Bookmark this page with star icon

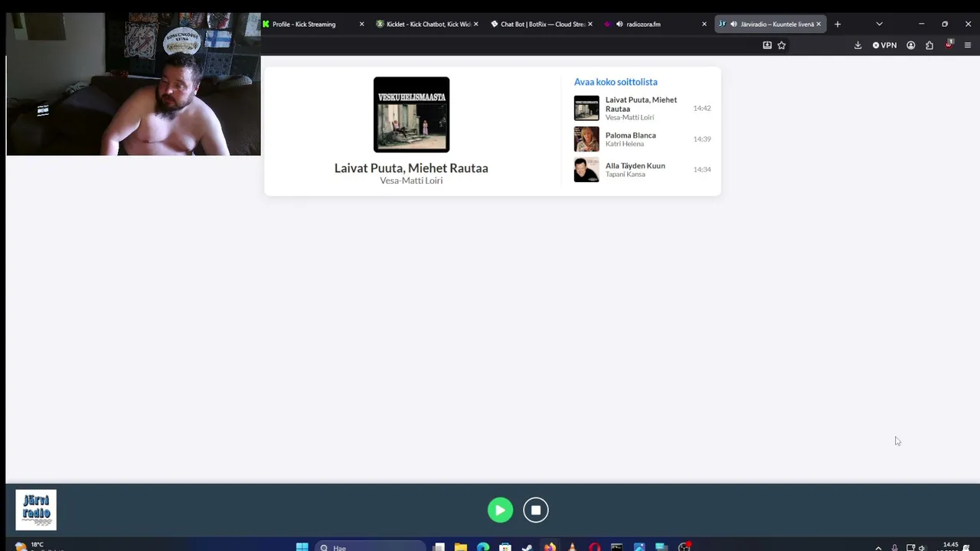click(x=782, y=45)
